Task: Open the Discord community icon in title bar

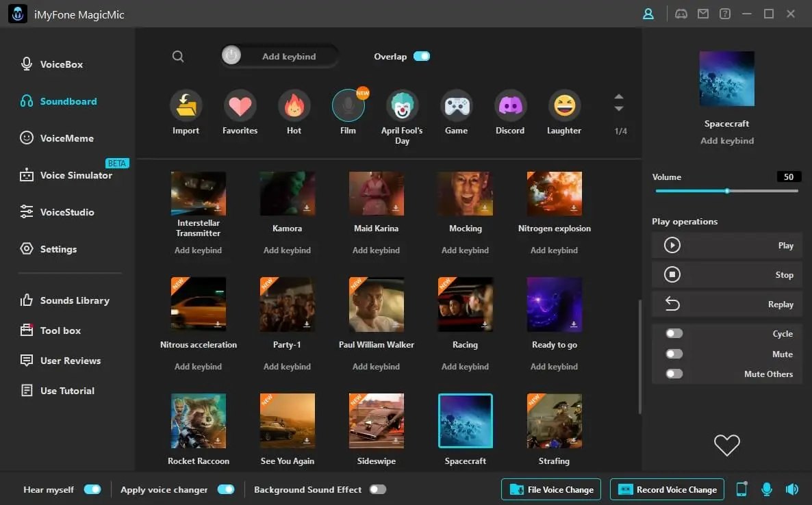Action: click(x=681, y=14)
